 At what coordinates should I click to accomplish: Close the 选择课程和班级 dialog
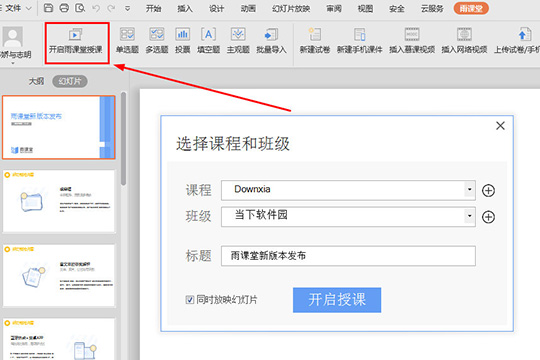500,126
